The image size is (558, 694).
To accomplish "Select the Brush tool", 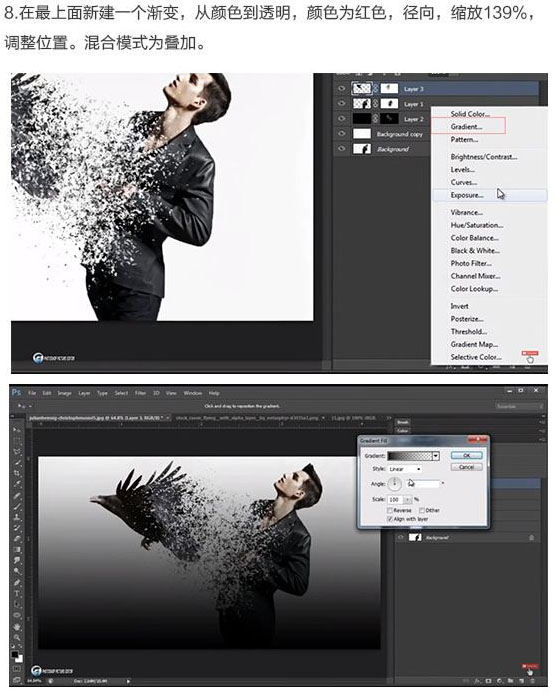I will [x=16, y=506].
